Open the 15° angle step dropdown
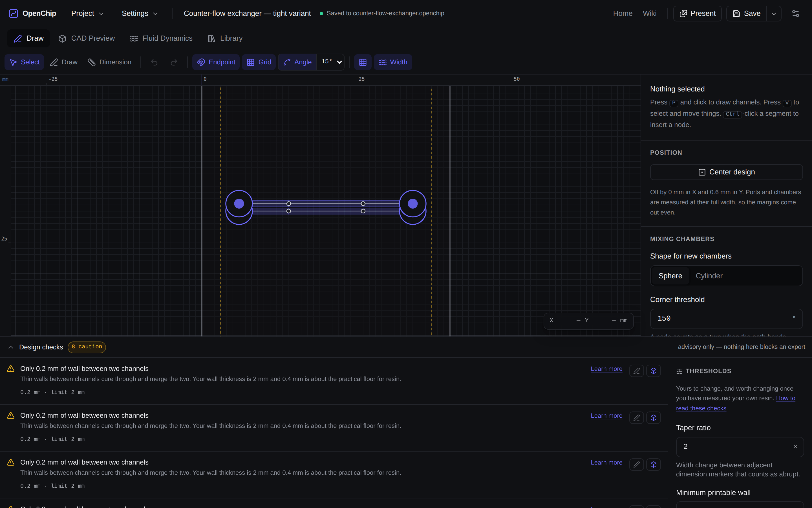The image size is (812, 508). (x=330, y=62)
